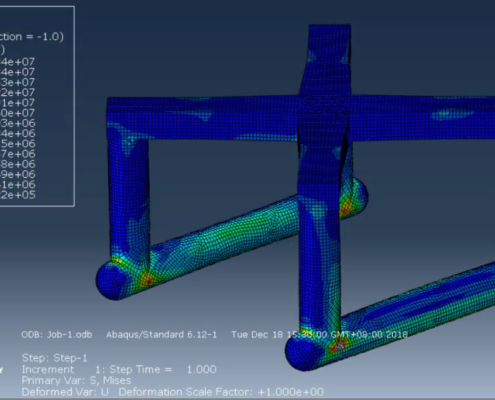Viewport: 495px width, 400px height.
Task: Click the legend value ending '0e+07'
Action: tap(17, 113)
